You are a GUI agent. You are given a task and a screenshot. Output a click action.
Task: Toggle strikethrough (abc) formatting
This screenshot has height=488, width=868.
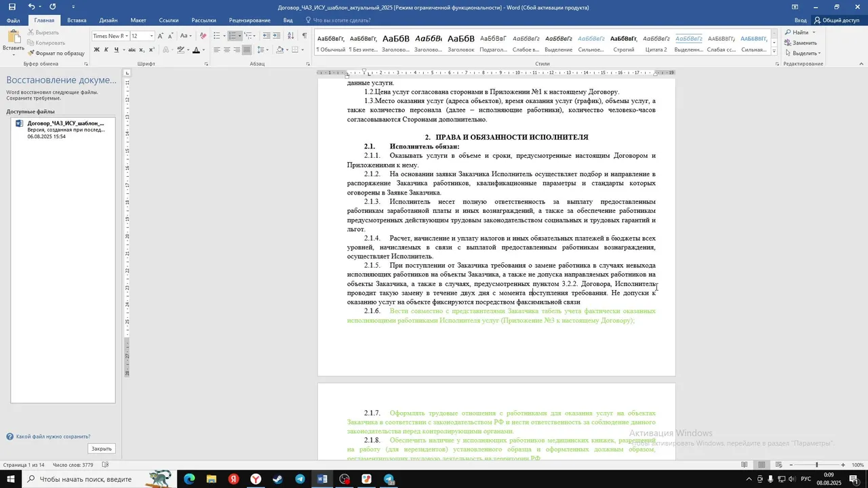132,49
